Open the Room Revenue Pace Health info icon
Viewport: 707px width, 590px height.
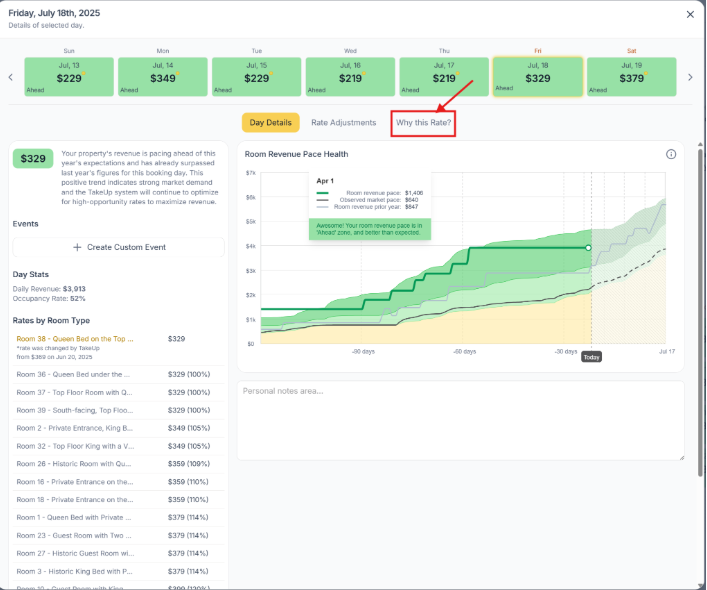(x=671, y=154)
